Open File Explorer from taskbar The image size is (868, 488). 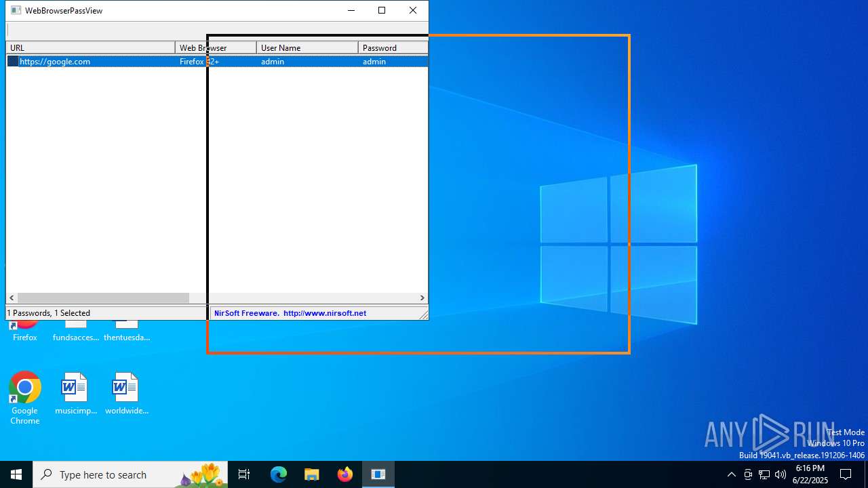pyautogui.click(x=312, y=474)
